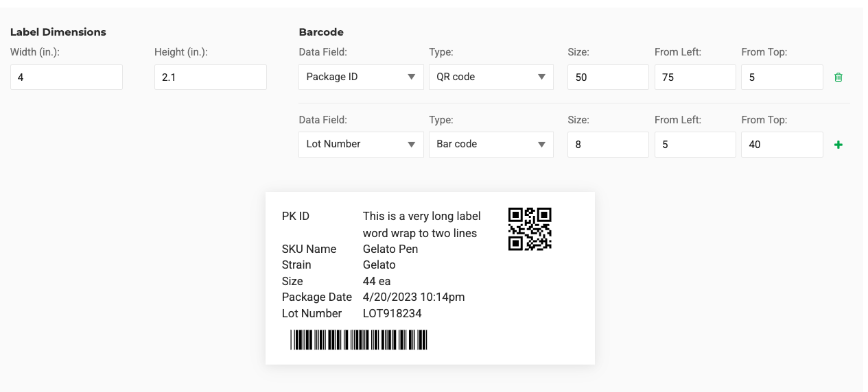Open the Package ID data field dropdown

point(361,77)
